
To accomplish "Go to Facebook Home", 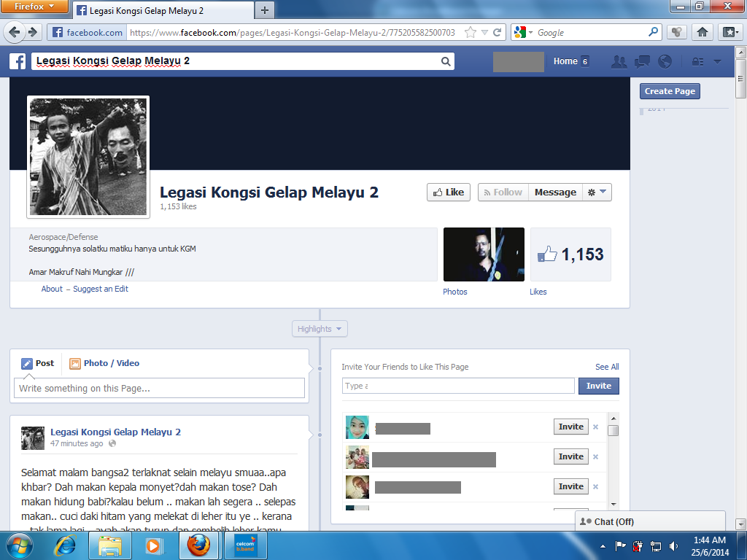I will click(x=565, y=61).
